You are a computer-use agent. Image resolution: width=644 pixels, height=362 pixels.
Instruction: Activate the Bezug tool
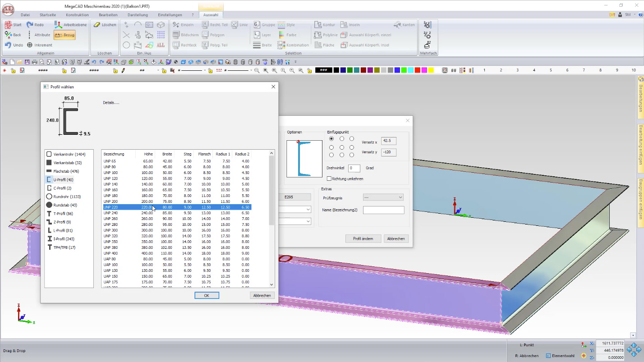click(64, 35)
